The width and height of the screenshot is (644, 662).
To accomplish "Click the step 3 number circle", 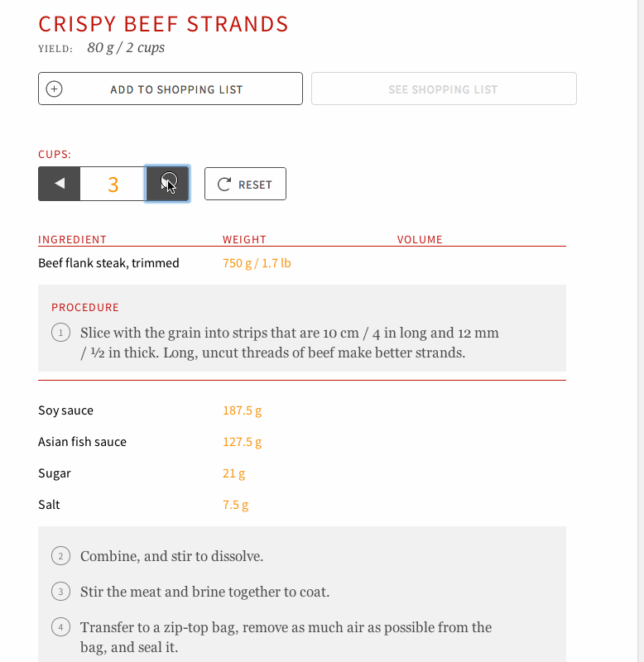I will 60,592.
